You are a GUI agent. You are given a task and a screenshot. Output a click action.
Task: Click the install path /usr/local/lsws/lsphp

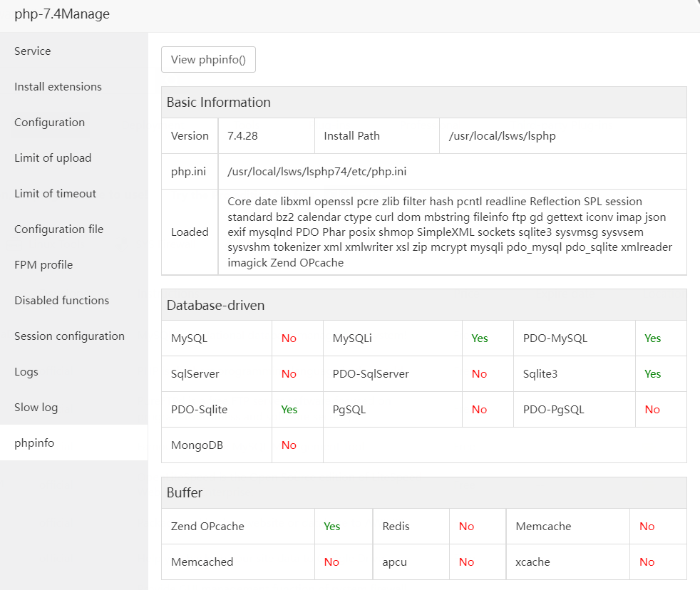click(502, 136)
